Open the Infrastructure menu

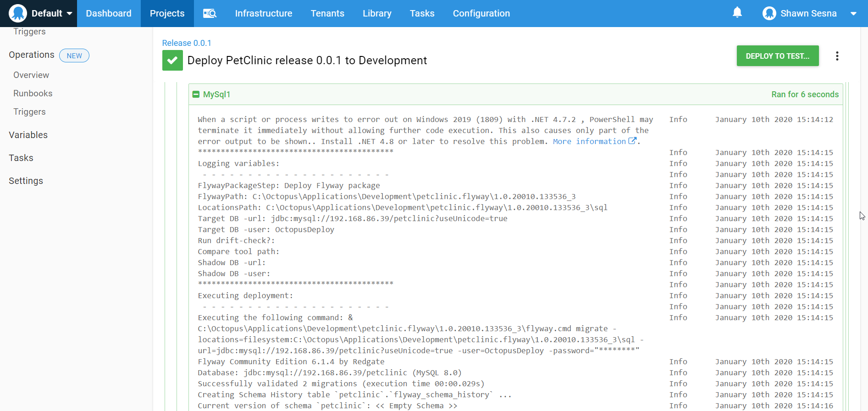click(x=263, y=13)
